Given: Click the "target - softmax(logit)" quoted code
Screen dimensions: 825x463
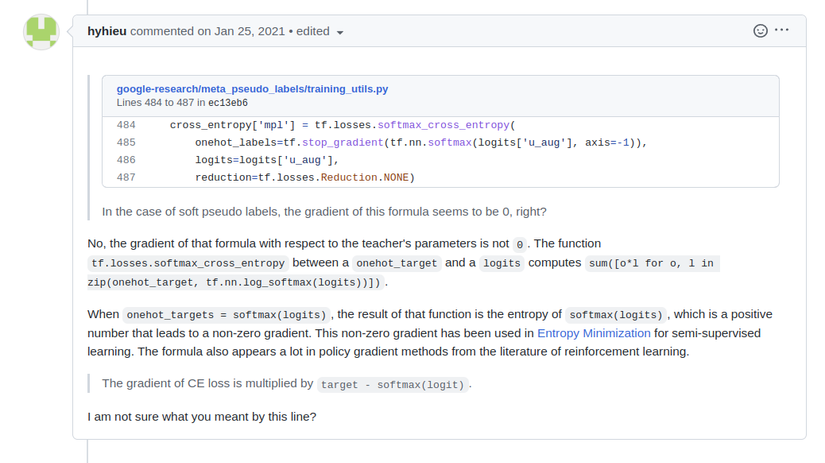Looking at the screenshot, I should coord(393,385).
